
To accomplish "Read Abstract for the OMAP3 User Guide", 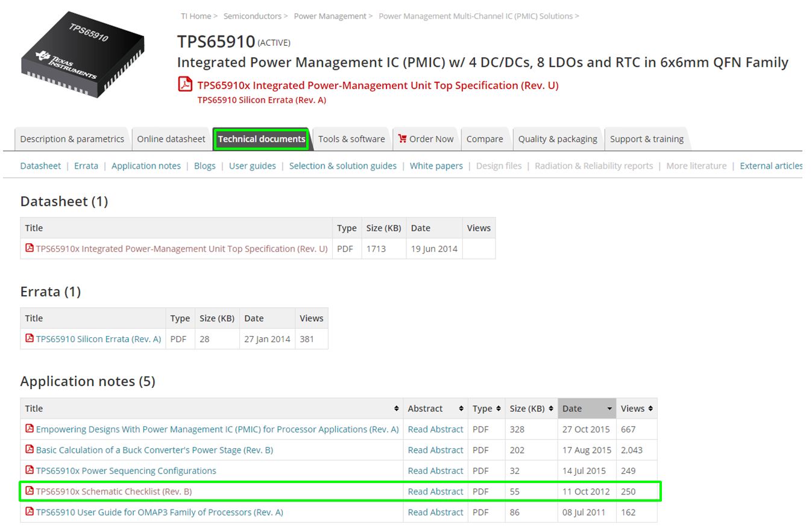I will (435, 512).
